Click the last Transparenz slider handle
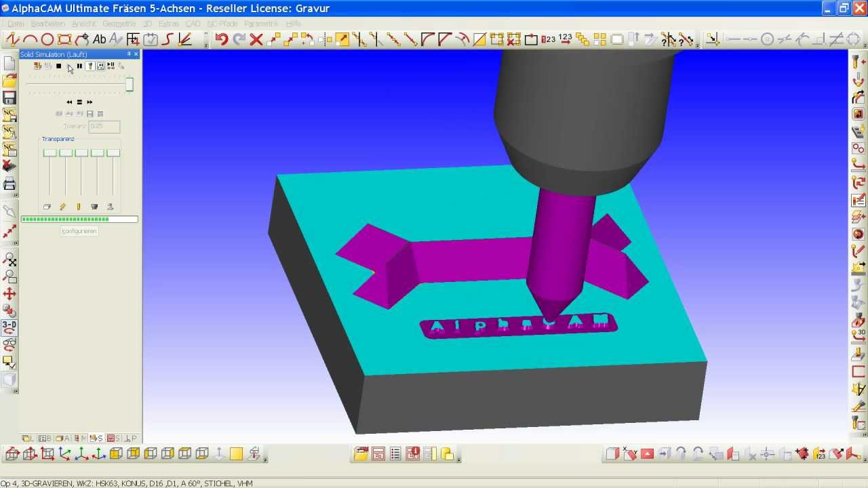 (113, 153)
